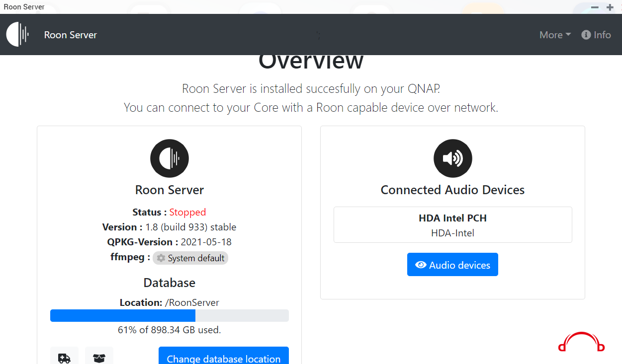Screen dimensions: 622x364
Task: Open the Roon Server brand link in navbar
Action: 71,35
